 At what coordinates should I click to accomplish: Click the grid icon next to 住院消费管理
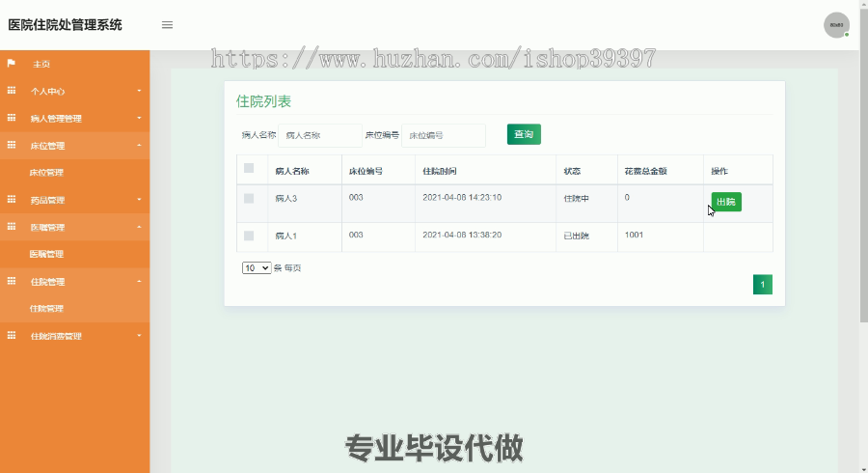point(11,336)
